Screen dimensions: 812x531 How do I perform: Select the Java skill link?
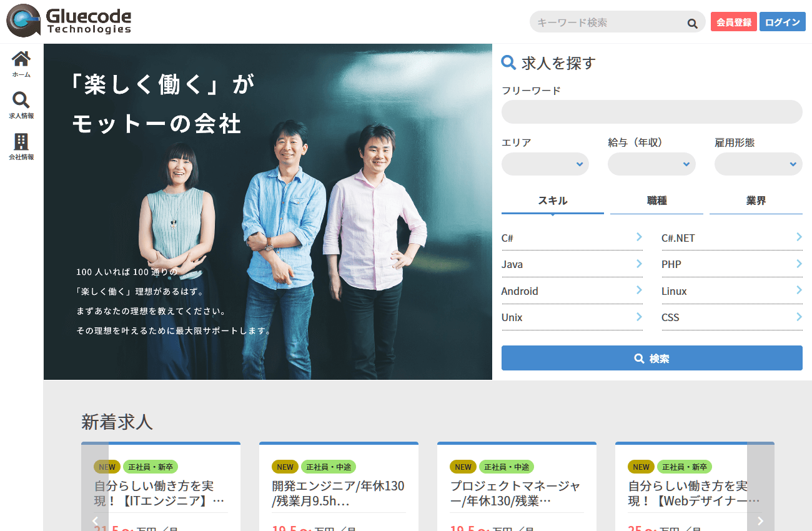point(572,264)
